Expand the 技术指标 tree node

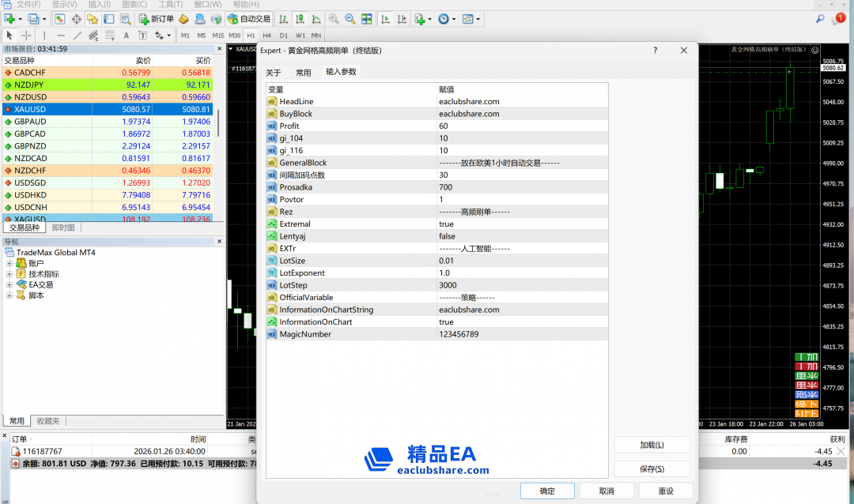9,274
